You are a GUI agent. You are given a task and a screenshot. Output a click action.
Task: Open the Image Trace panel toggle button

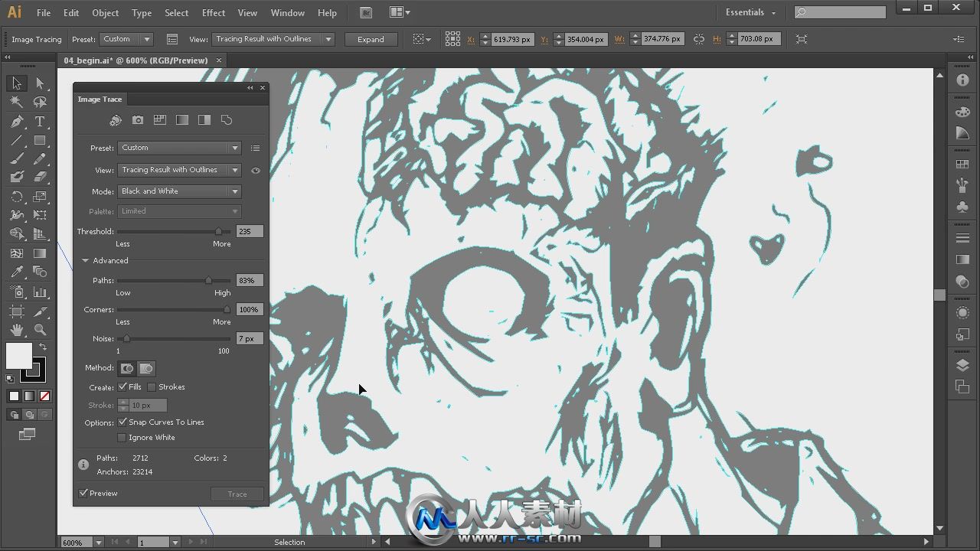coord(172,39)
